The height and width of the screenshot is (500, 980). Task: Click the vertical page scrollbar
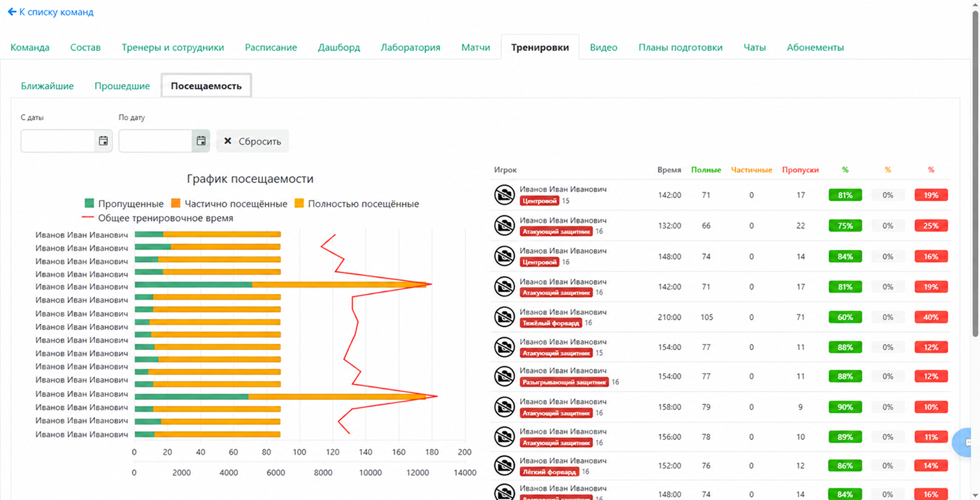[x=975, y=172]
